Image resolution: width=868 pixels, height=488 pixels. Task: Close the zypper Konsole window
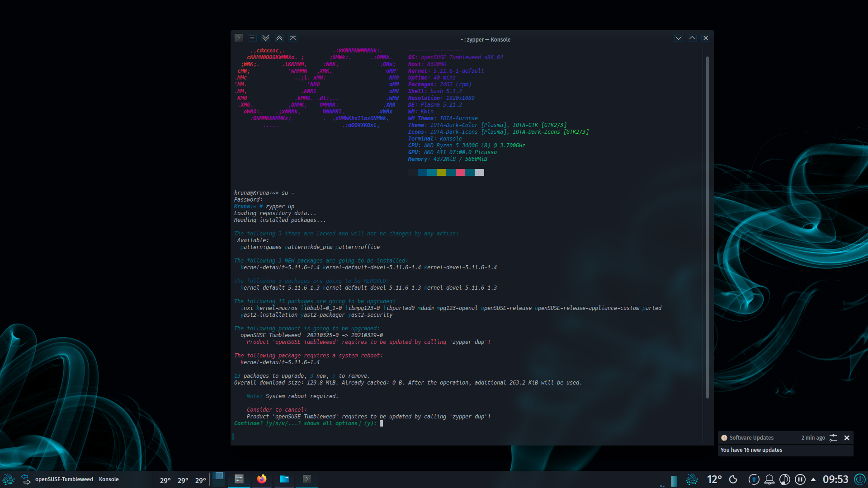[x=706, y=38]
